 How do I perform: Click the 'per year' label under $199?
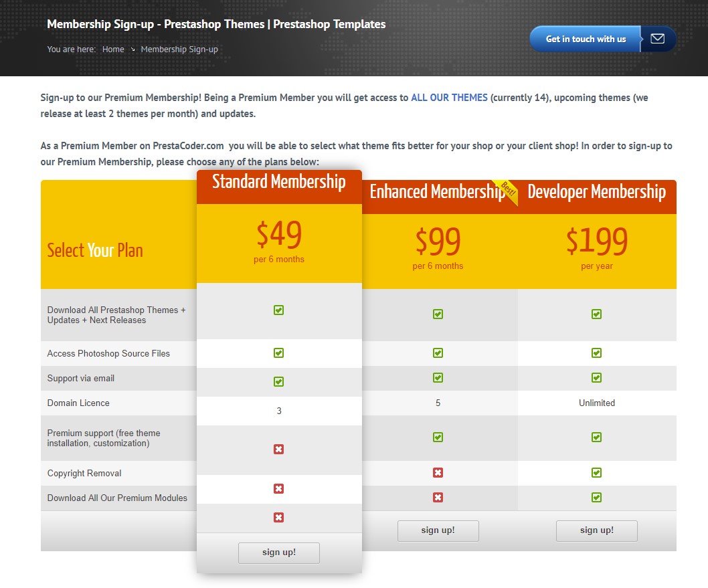[597, 266]
